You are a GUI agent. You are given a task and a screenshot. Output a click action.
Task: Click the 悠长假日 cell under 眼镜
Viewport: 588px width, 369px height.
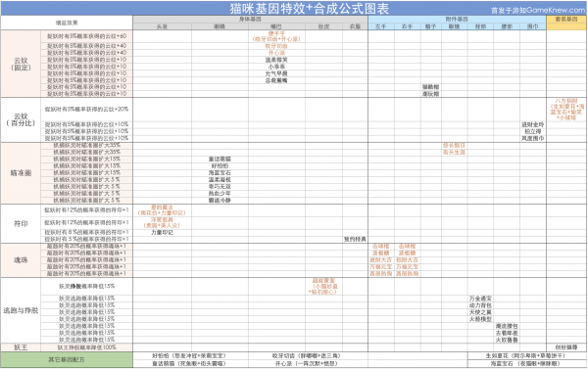click(454, 145)
